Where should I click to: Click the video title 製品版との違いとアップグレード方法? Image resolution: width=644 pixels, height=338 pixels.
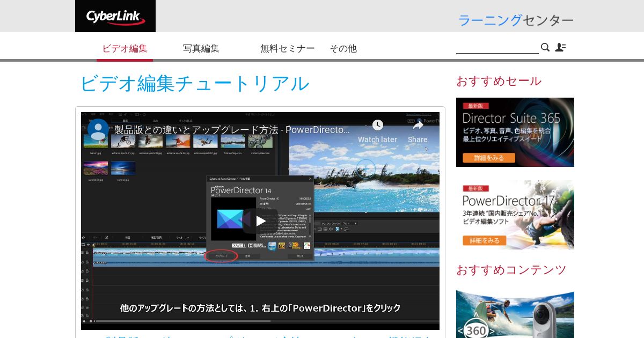point(232,130)
